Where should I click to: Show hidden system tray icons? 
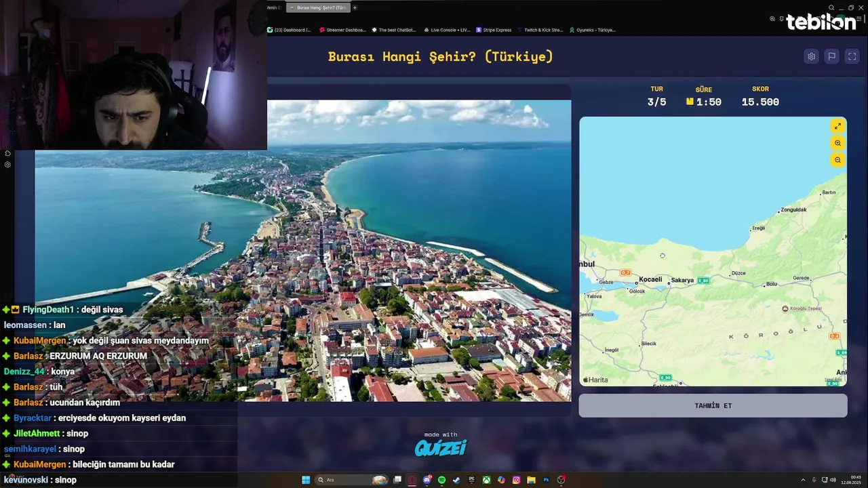pos(804,480)
